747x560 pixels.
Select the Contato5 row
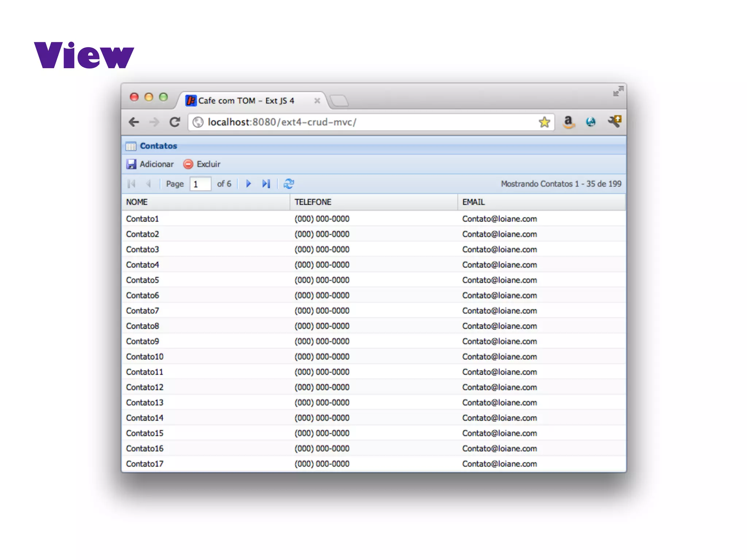[x=143, y=280]
